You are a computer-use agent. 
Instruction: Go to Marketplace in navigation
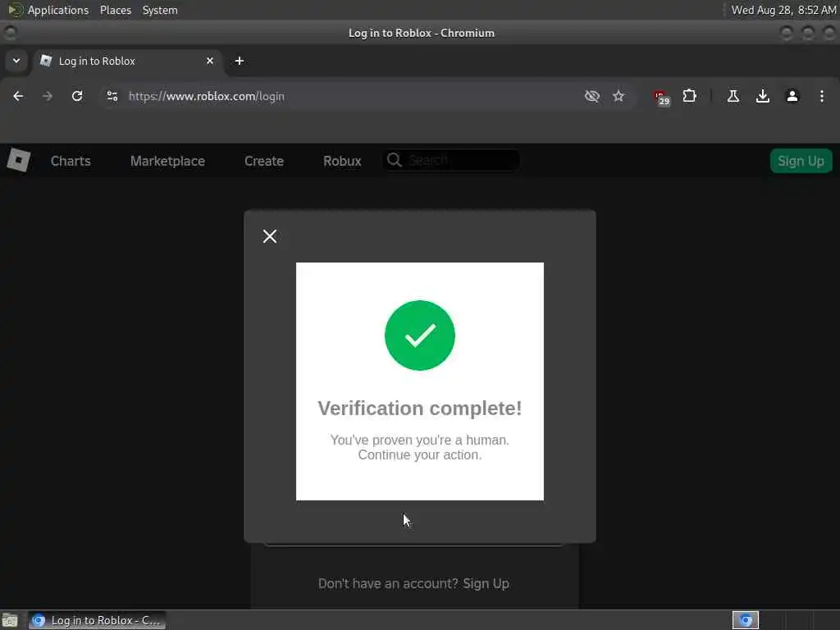coord(167,161)
